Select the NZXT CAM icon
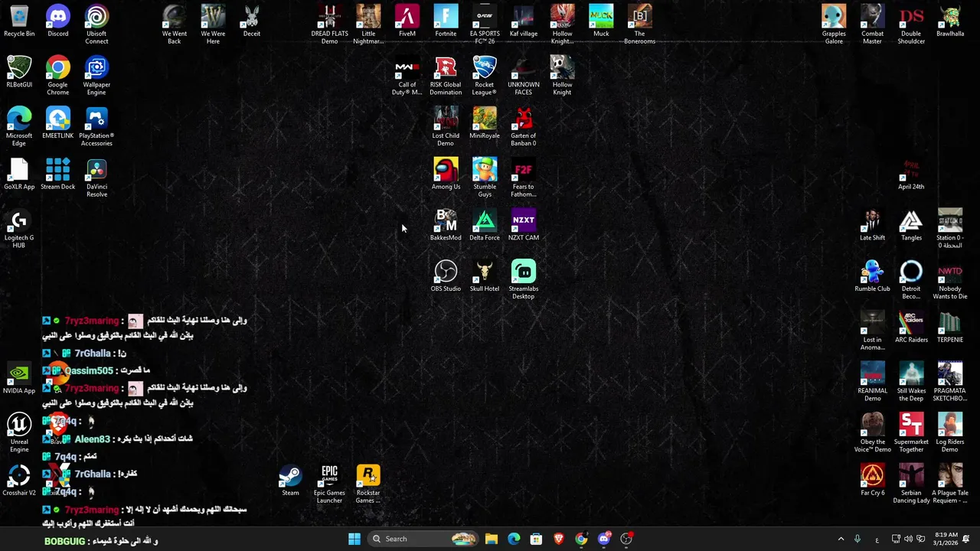The image size is (980, 551). [x=524, y=225]
